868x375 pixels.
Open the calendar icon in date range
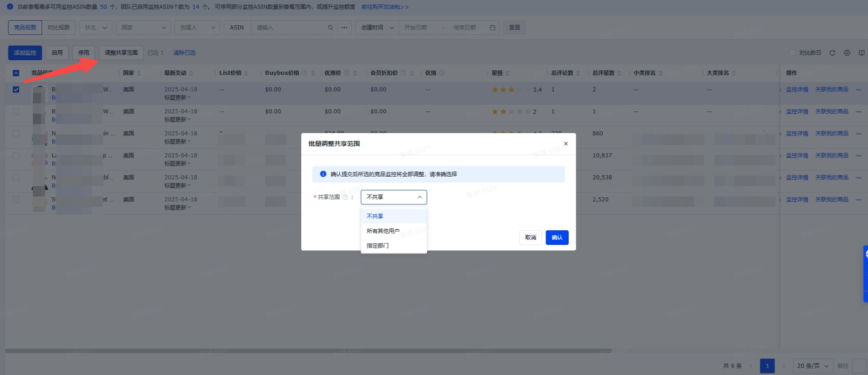tap(492, 28)
